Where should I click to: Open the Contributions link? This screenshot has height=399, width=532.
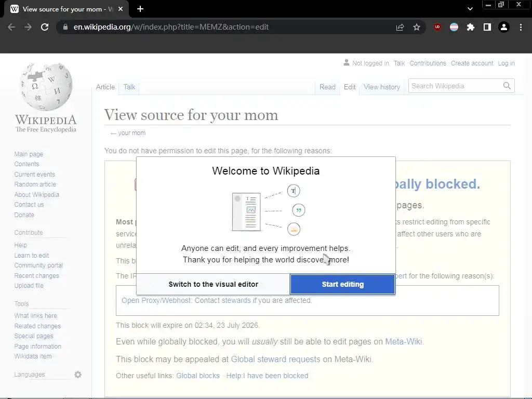click(x=428, y=63)
